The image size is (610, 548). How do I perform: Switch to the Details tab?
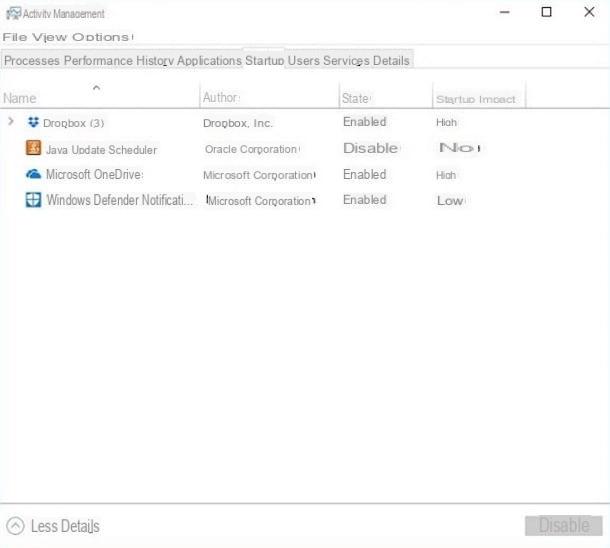(x=391, y=61)
